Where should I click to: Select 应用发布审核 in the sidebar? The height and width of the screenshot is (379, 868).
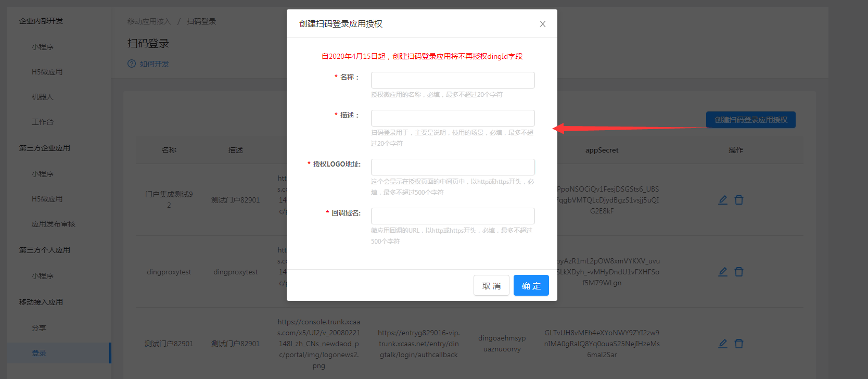click(54, 224)
